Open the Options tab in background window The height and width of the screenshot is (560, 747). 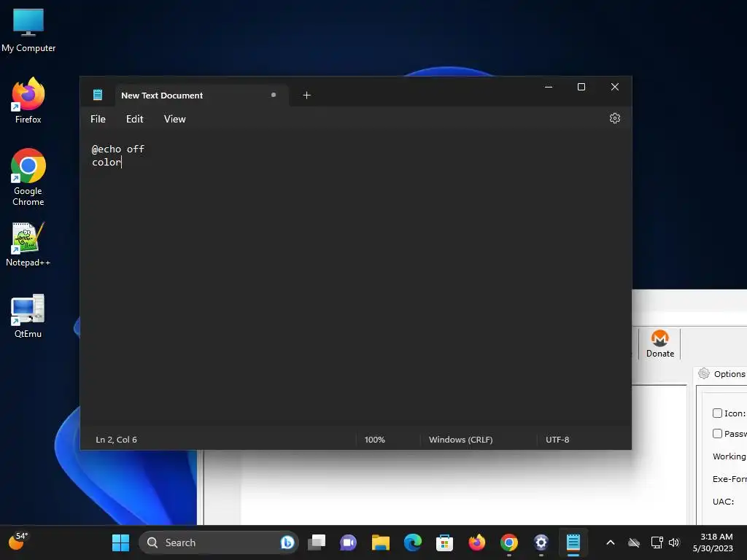[x=722, y=374]
